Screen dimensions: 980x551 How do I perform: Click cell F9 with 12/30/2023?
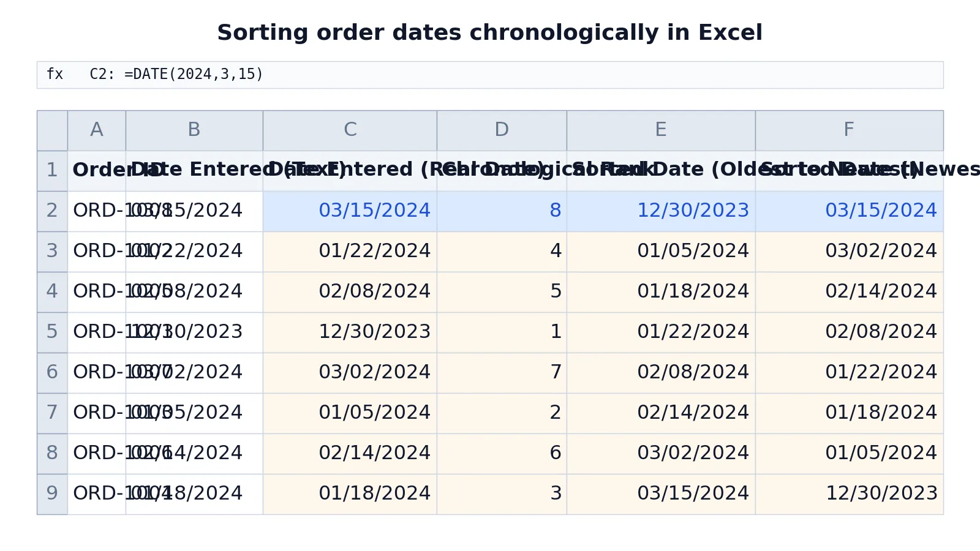click(x=849, y=494)
